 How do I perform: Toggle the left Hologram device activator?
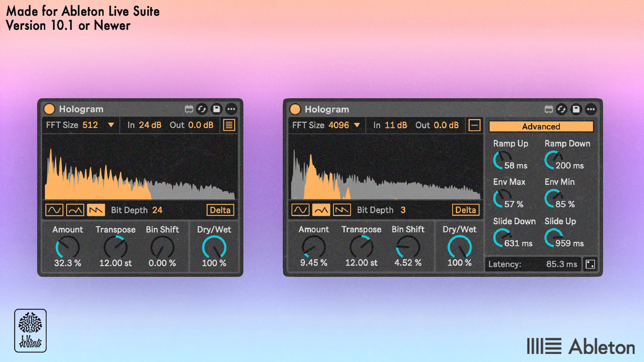49,109
